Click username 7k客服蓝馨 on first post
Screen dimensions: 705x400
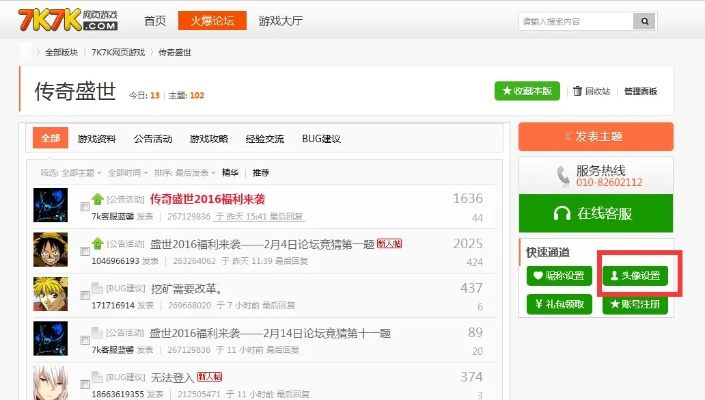(x=112, y=216)
